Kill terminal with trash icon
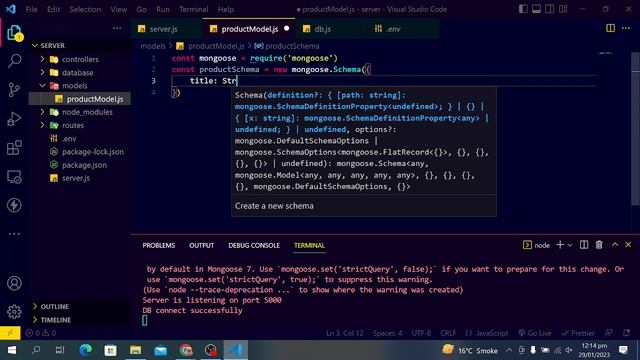 point(599,244)
